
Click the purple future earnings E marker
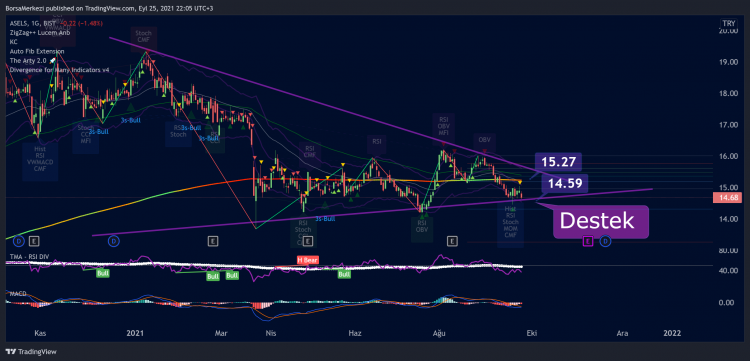tap(588, 241)
